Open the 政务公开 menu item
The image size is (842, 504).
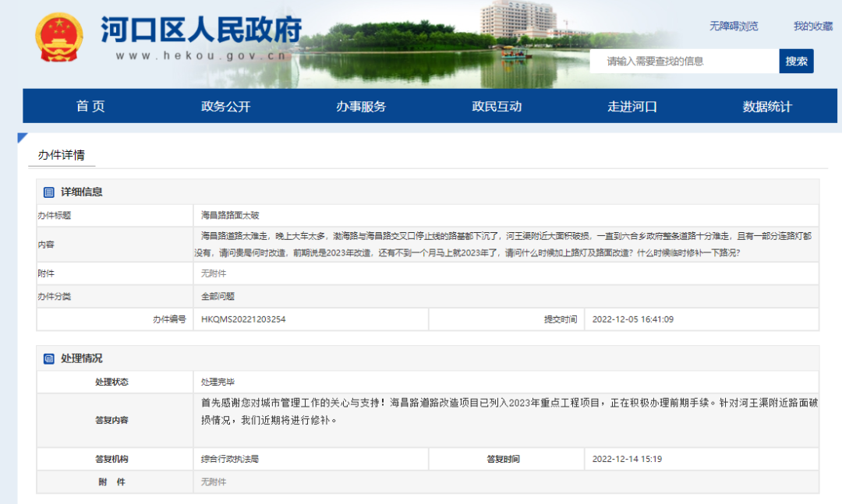click(225, 106)
